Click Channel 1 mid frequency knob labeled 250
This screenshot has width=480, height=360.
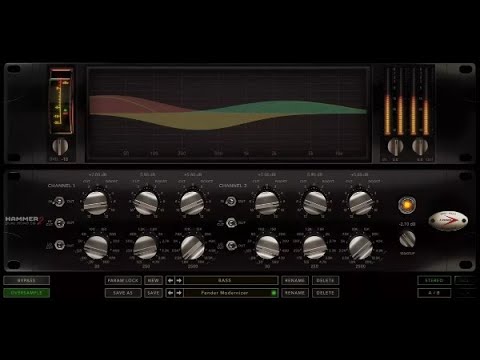click(146, 247)
